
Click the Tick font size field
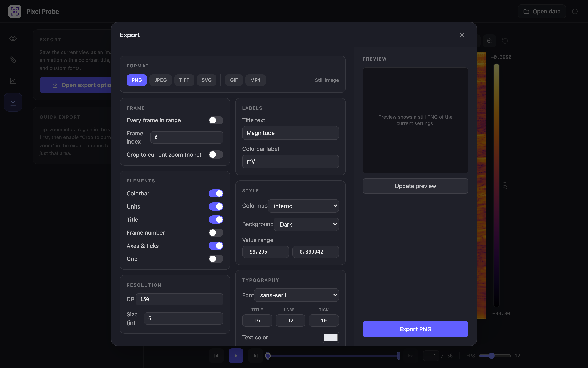click(x=324, y=321)
